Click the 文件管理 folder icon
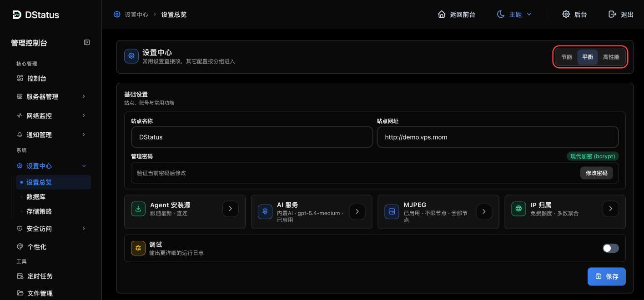The height and width of the screenshot is (300, 644). click(x=20, y=293)
